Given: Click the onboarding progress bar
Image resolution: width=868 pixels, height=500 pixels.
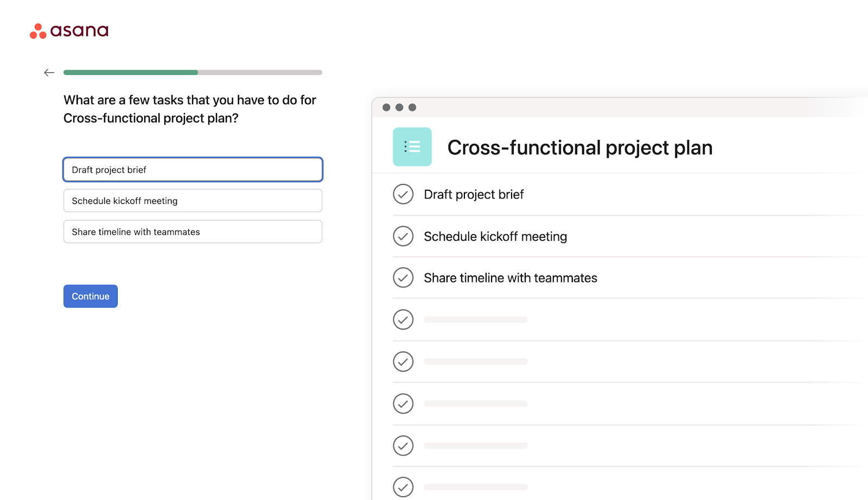Looking at the screenshot, I should [x=193, y=72].
